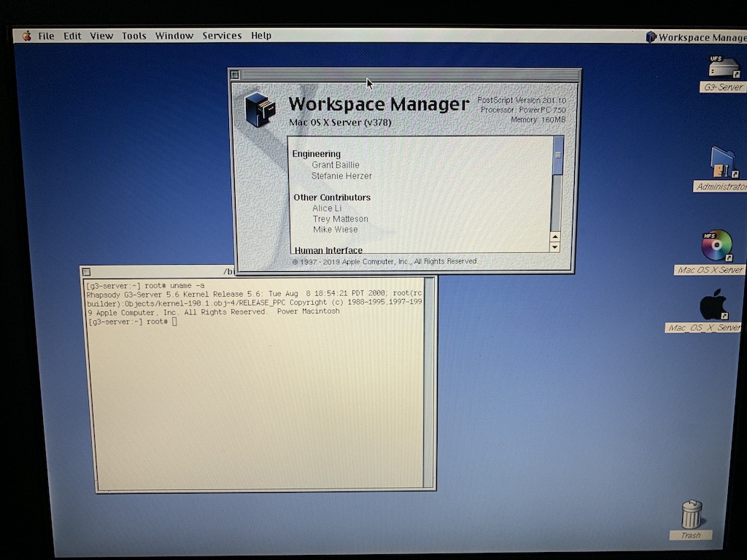Click the Trash icon

pos(691,514)
